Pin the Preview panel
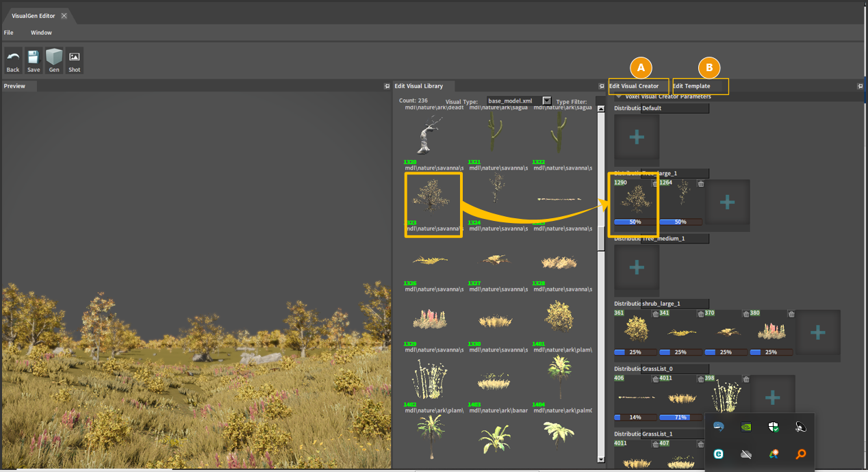The width and height of the screenshot is (868, 472). point(386,86)
